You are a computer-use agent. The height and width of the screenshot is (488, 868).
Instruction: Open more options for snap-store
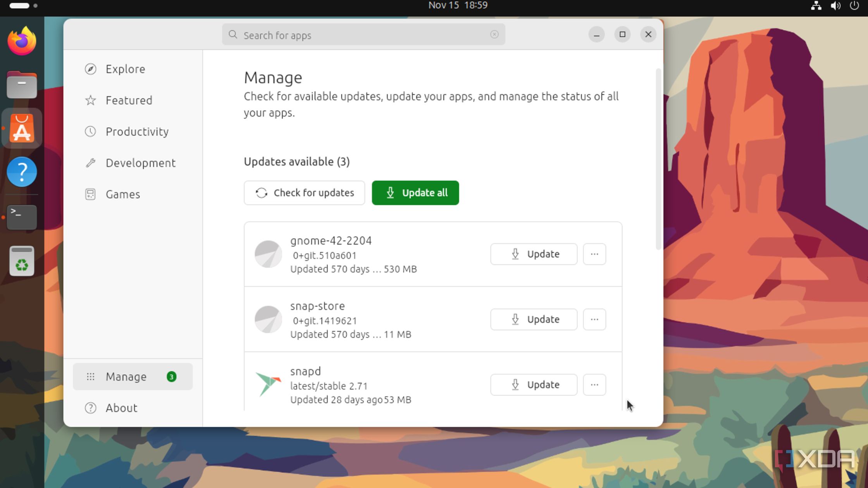pyautogui.click(x=594, y=320)
